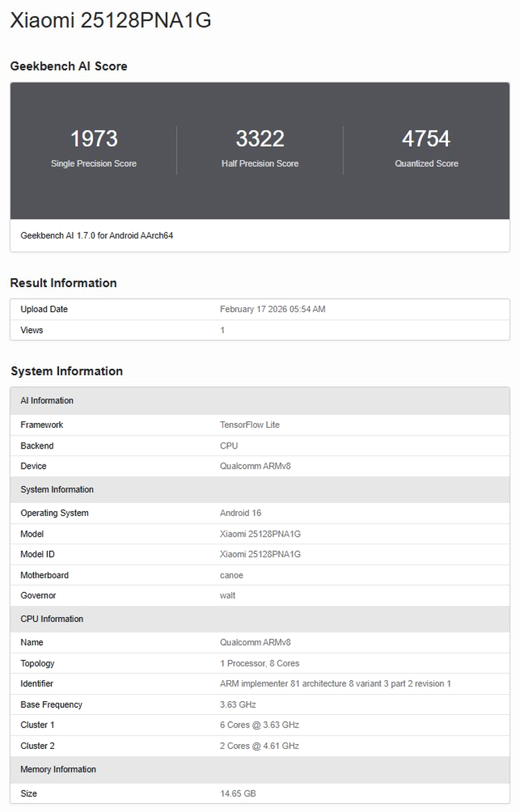The image size is (520, 812).
Task: Click the memory Size value 14.65 GB
Action: click(238, 793)
